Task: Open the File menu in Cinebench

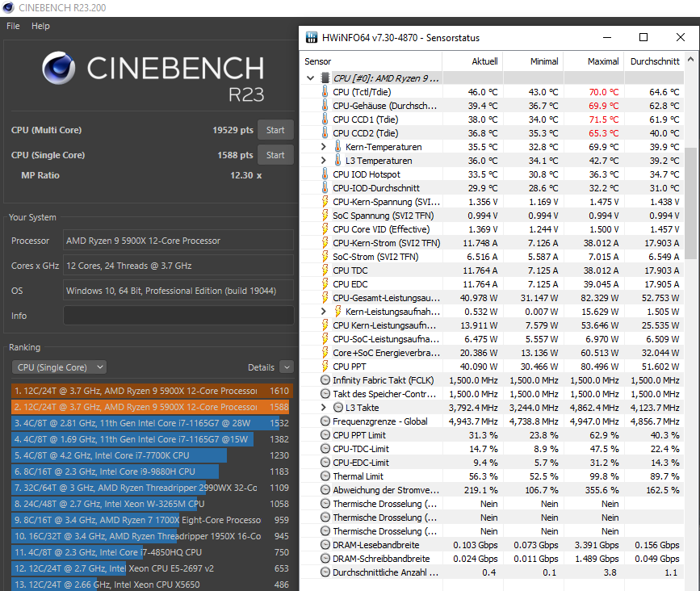Action: (x=13, y=26)
